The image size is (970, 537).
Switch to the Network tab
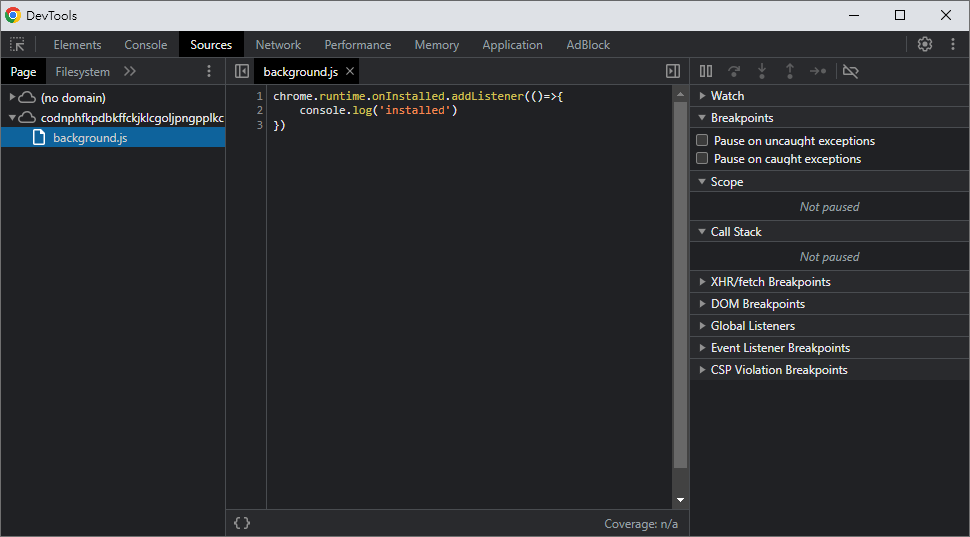[278, 45]
